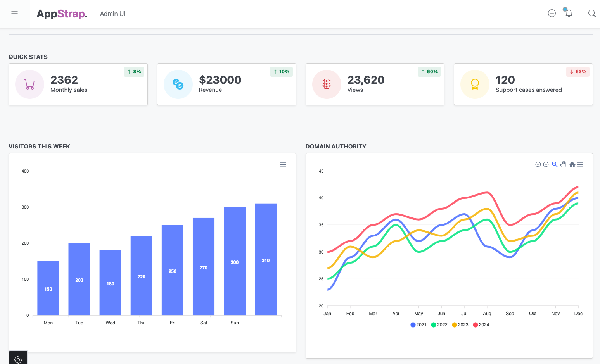Select the selection zoom magnifier tool

point(555,164)
